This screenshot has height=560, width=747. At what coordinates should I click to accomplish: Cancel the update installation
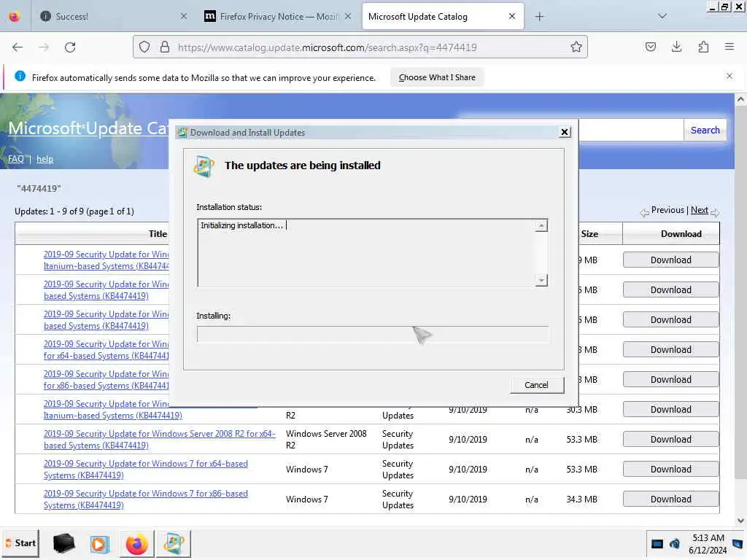(x=536, y=385)
